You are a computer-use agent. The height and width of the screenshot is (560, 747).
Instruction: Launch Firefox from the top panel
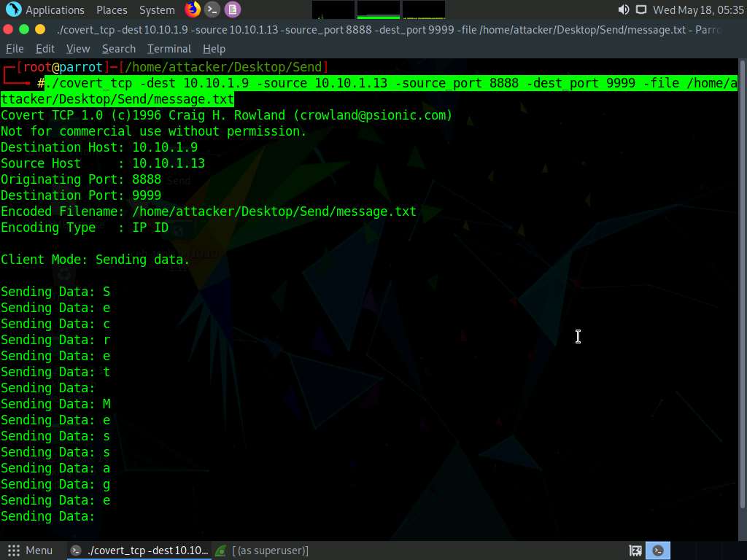(x=192, y=9)
